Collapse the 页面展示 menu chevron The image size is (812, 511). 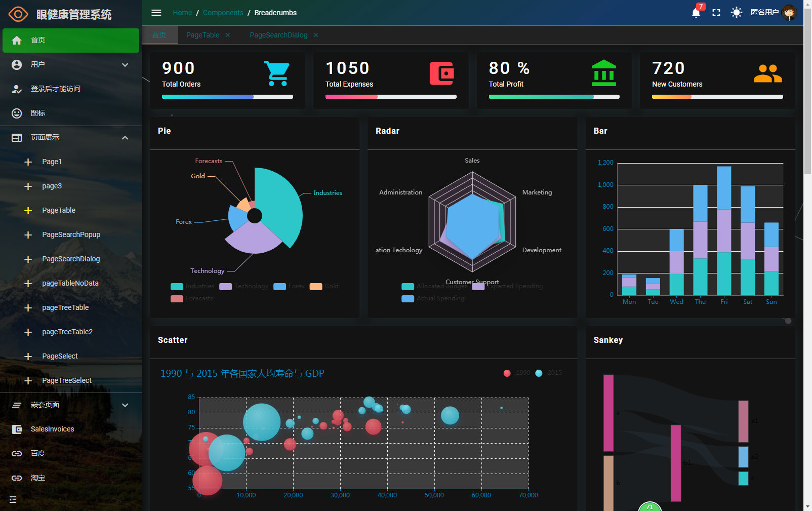(125, 138)
